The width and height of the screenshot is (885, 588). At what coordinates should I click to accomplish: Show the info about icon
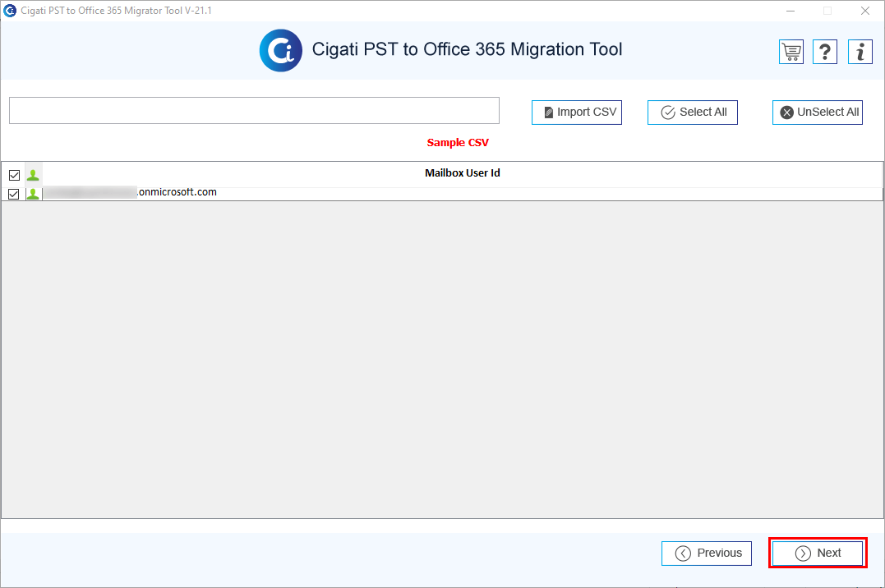[x=860, y=52]
